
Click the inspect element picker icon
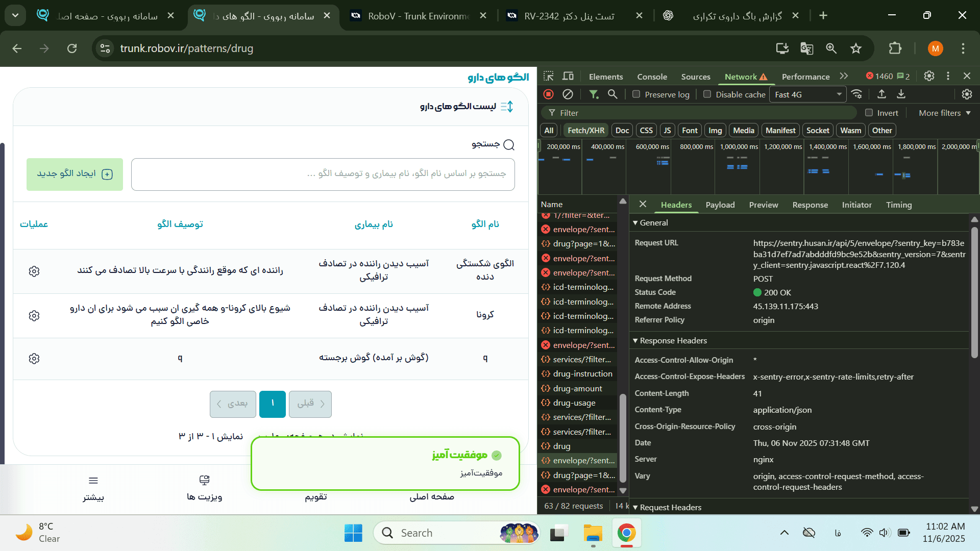point(549,76)
